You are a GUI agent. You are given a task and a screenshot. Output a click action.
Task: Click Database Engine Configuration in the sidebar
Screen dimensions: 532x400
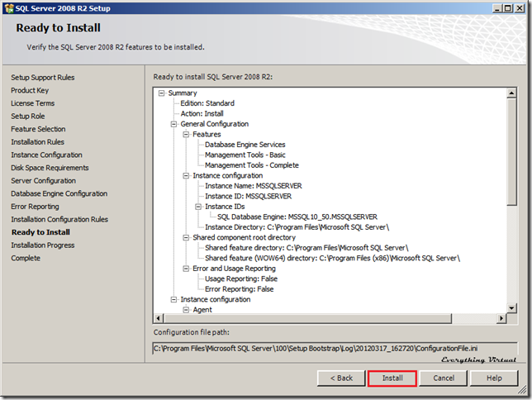pos(59,193)
